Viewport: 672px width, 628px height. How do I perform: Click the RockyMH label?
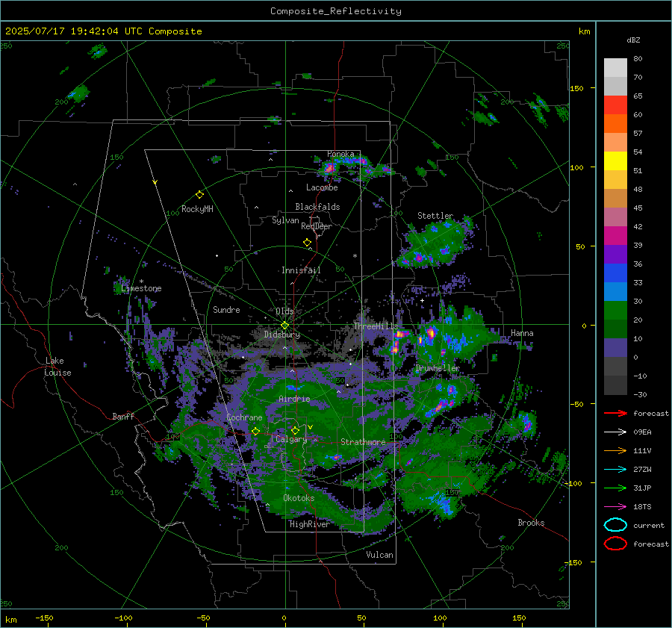click(x=197, y=209)
